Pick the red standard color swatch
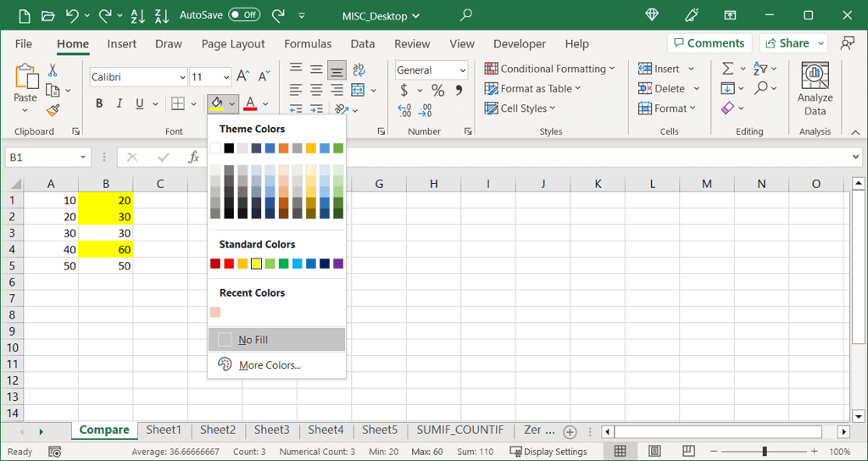Viewport: 868px width, 461px height. (229, 264)
